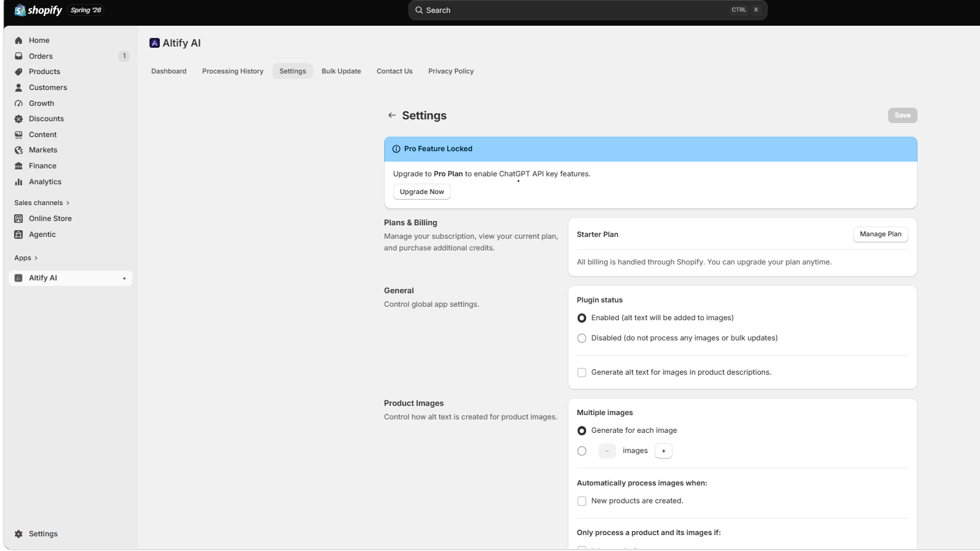The height and width of the screenshot is (551, 980).
Task: Select Disabled plugin status radio
Action: 582,339
